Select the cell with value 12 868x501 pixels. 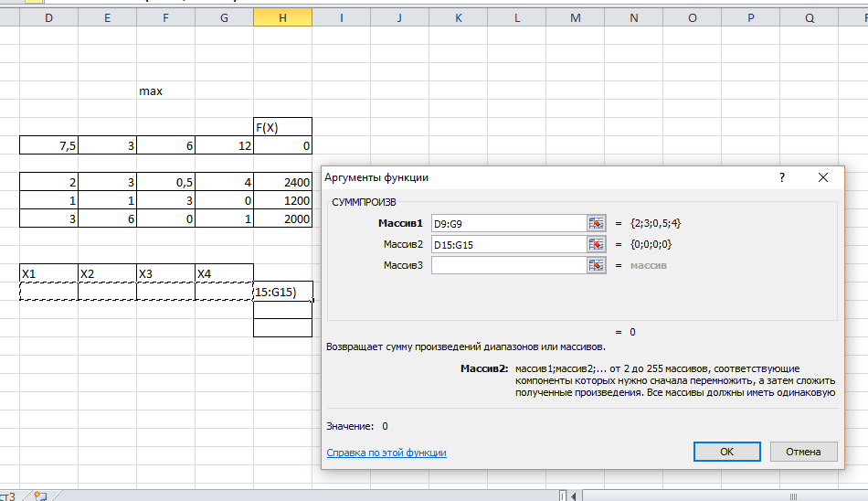pos(224,145)
